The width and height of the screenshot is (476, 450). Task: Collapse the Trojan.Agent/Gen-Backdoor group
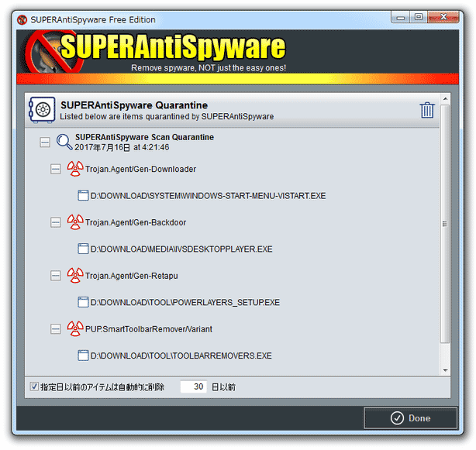56,222
